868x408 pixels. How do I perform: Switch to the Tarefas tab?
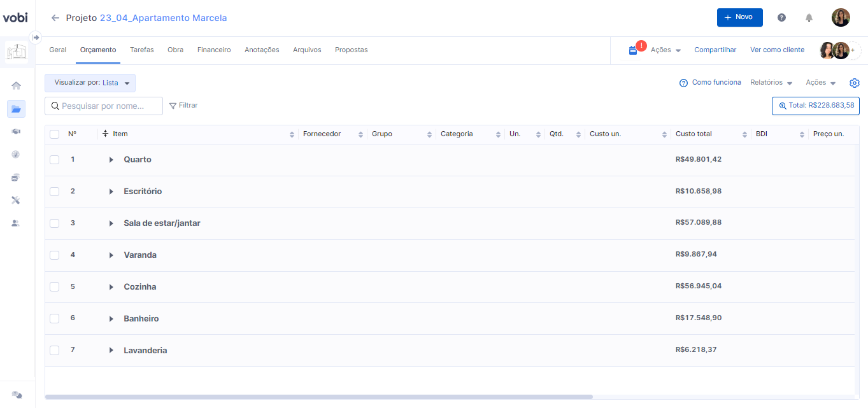pos(141,50)
